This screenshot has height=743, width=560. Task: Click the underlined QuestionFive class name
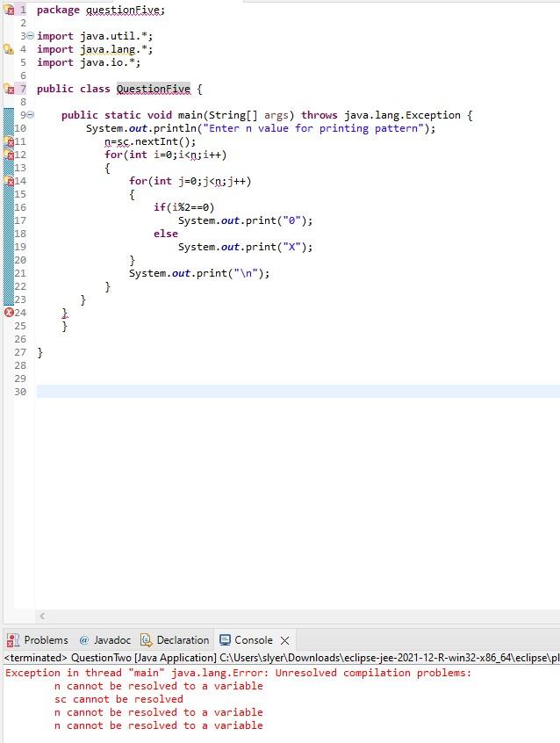pyautogui.click(x=153, y=89)
